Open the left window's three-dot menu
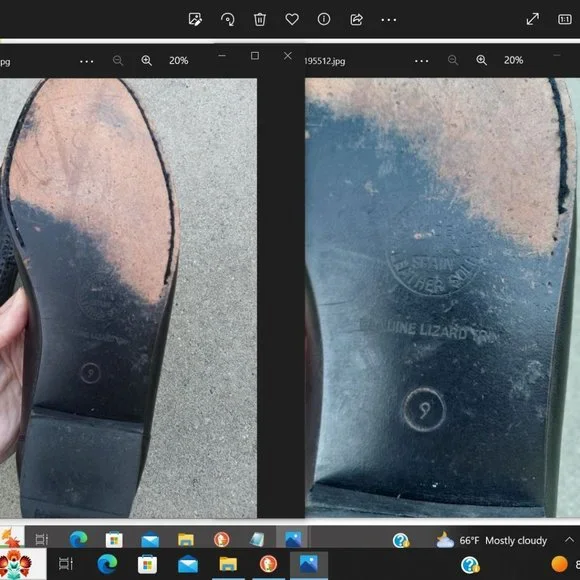580x580 pixels. [x=87, y=61]
